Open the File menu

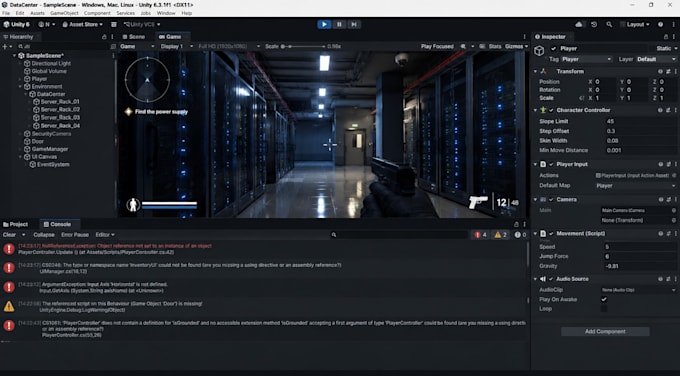coord(6,13)
